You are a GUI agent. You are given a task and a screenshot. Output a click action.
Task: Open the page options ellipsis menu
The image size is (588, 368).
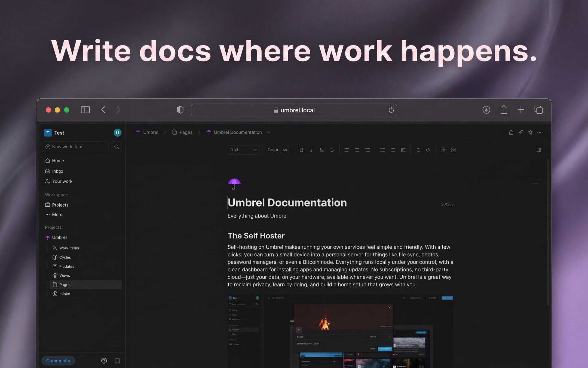click(x=539, y=132)
